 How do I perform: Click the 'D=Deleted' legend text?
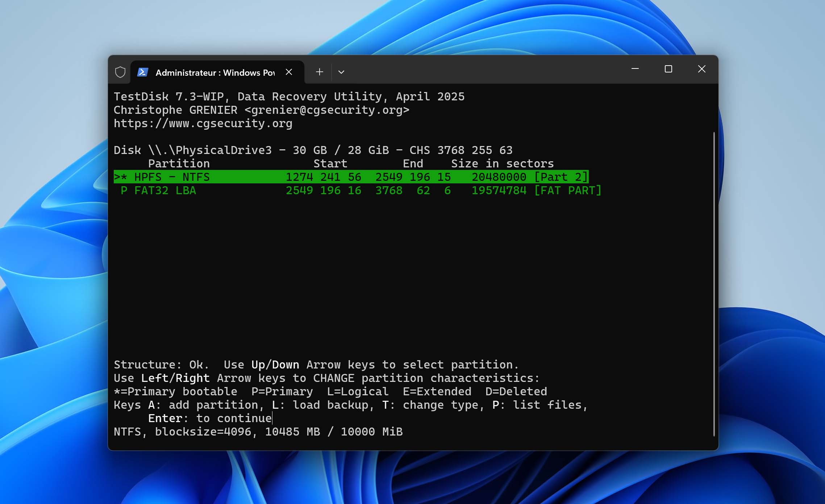[x=516, y=391]
